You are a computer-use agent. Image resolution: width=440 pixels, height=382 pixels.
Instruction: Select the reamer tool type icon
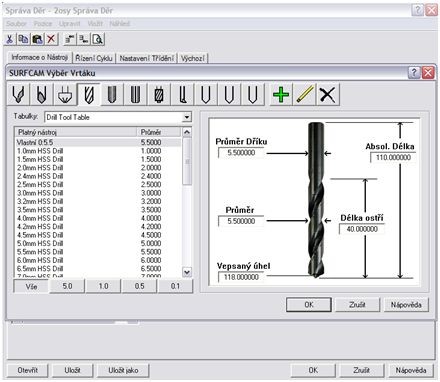[x=135, y=94]
